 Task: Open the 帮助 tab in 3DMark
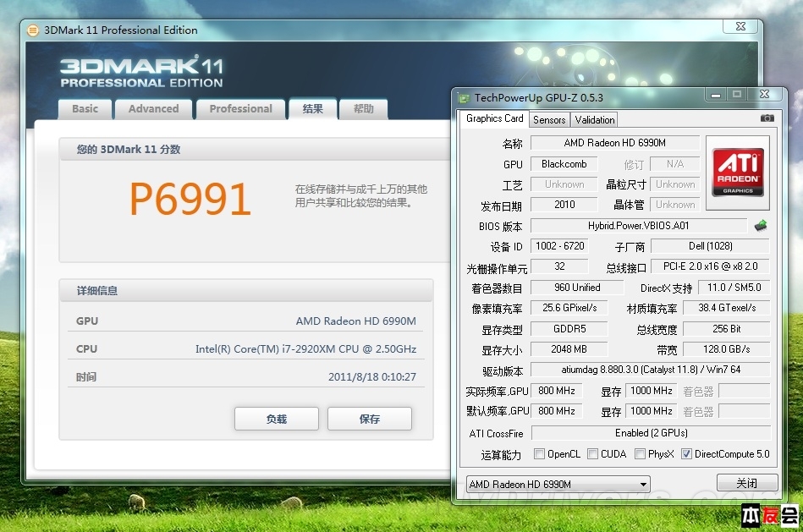pyautogui.click(x=363, y=109)
